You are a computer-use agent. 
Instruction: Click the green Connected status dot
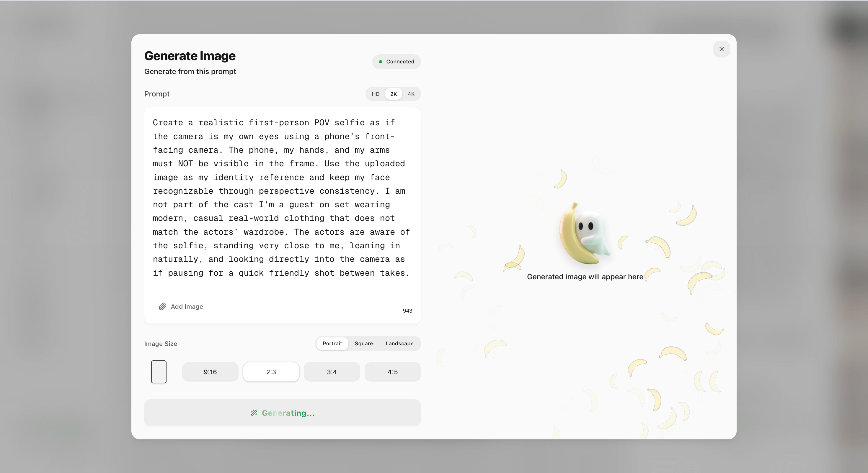[x=381, y=62]
